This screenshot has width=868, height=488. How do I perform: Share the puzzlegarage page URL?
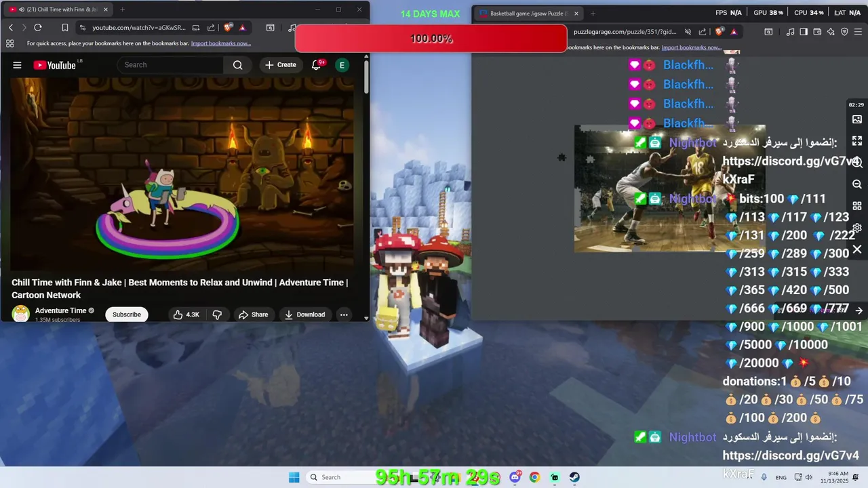[x=703, y=32]
